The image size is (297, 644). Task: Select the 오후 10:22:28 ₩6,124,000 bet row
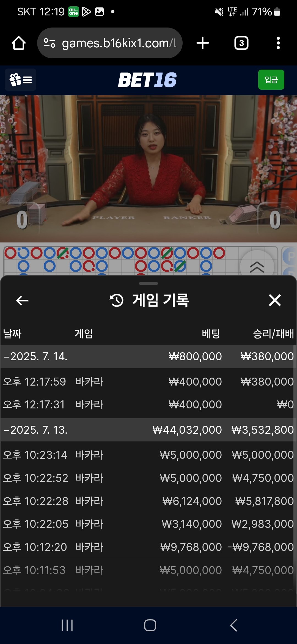click(148, 501)
